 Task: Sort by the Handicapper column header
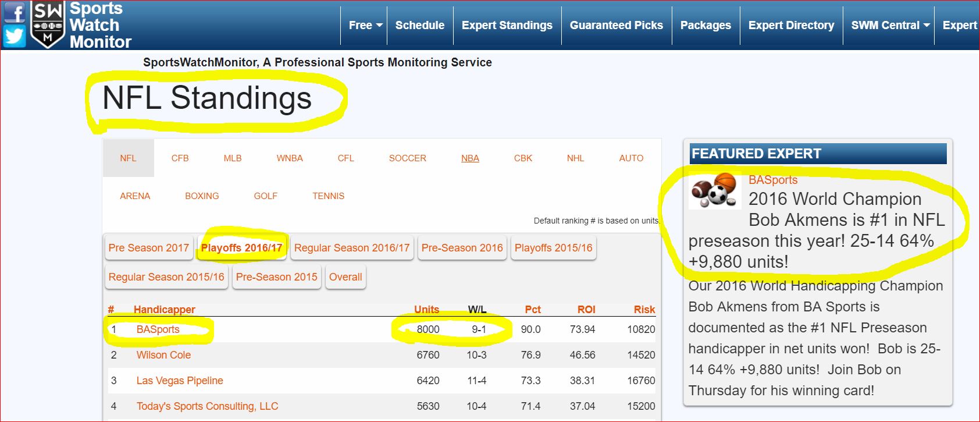[x=164, y=310]
